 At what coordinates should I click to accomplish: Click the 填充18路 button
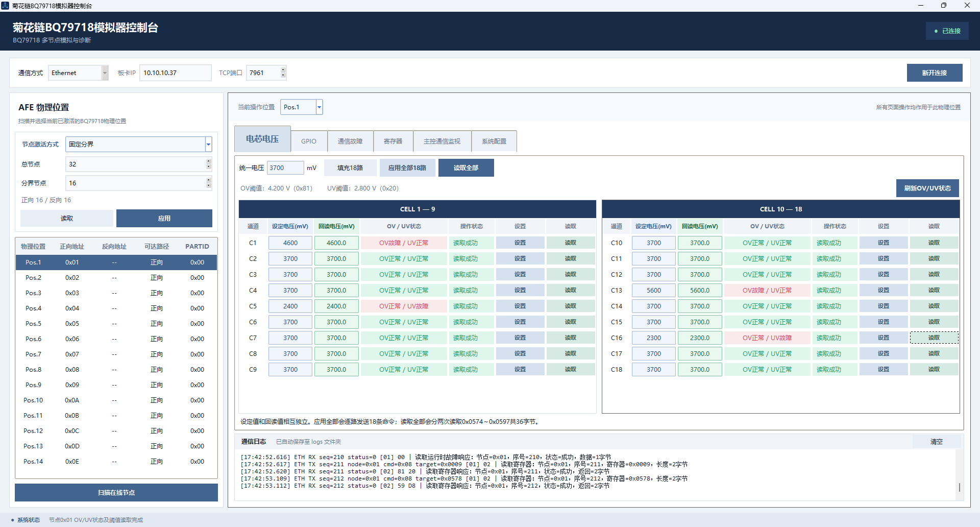click(350, 168)
